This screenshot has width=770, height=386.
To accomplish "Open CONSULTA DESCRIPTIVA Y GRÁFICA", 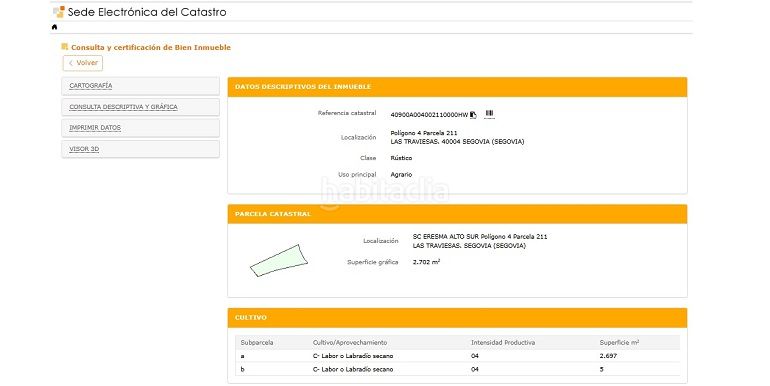I will pos(140,107).
